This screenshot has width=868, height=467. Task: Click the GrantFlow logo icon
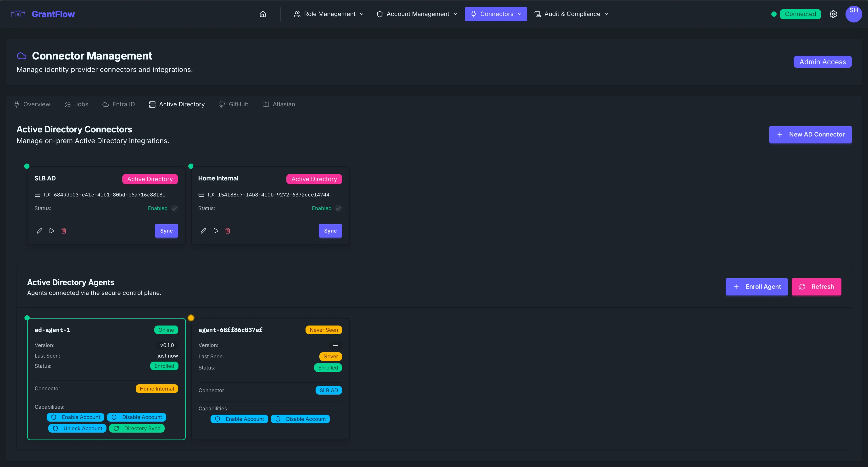[x=18, y=14]
